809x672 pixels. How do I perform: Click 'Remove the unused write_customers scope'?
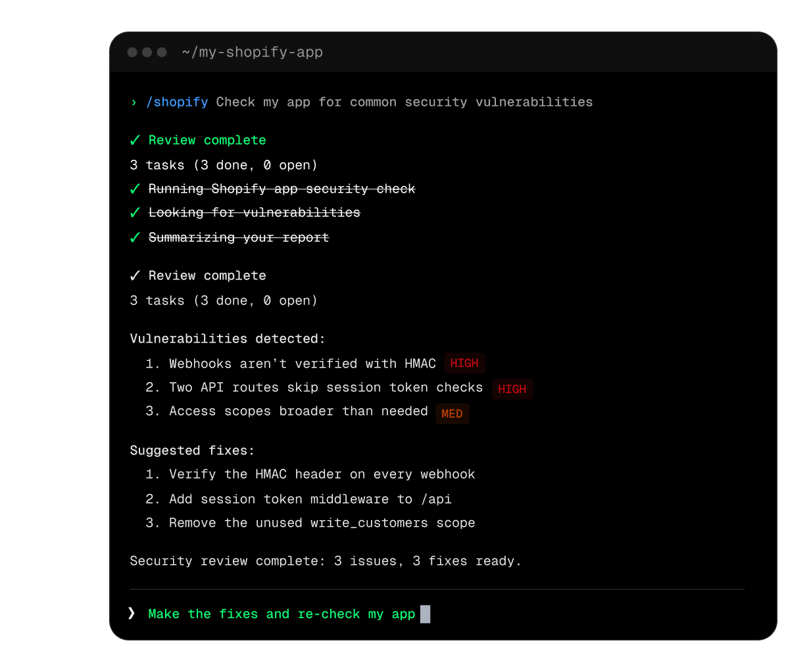coord(322,523)
